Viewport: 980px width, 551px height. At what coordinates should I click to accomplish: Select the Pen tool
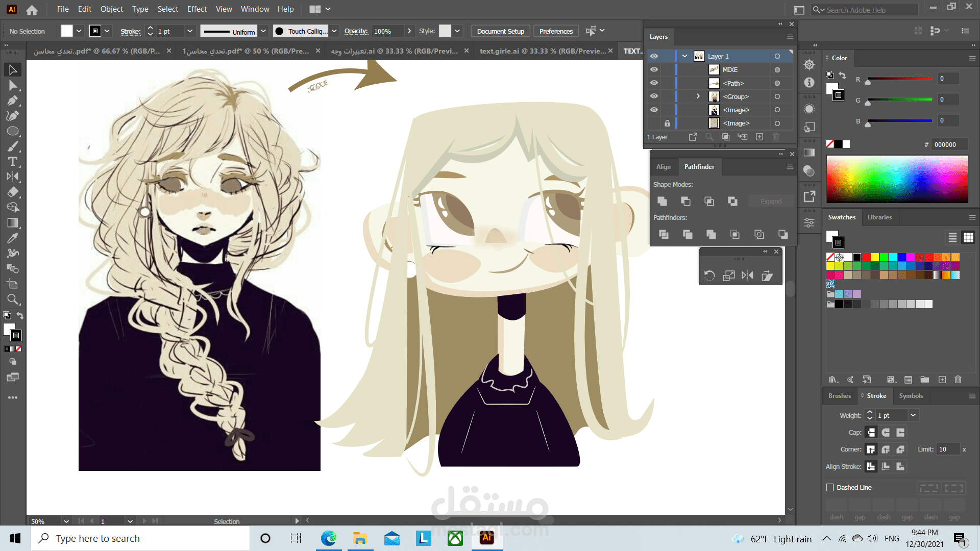[x=13, y=101]
